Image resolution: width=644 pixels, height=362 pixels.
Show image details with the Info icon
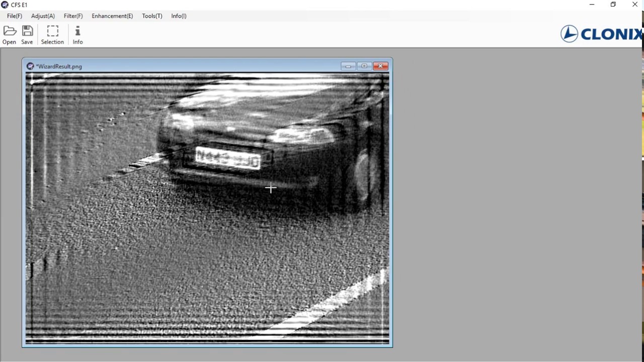click(x=77, y=35)
